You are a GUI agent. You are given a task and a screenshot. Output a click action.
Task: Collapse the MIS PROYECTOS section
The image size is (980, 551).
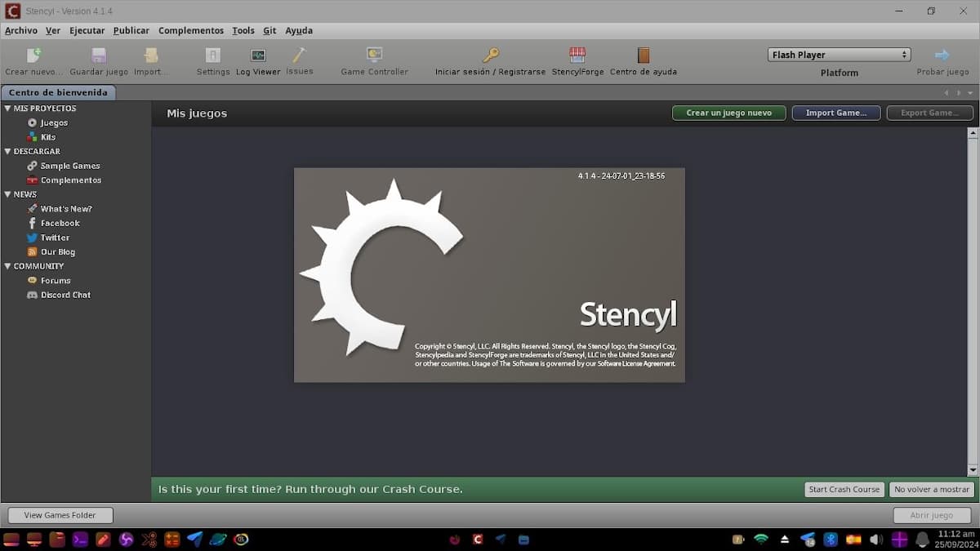click(8, 109)
